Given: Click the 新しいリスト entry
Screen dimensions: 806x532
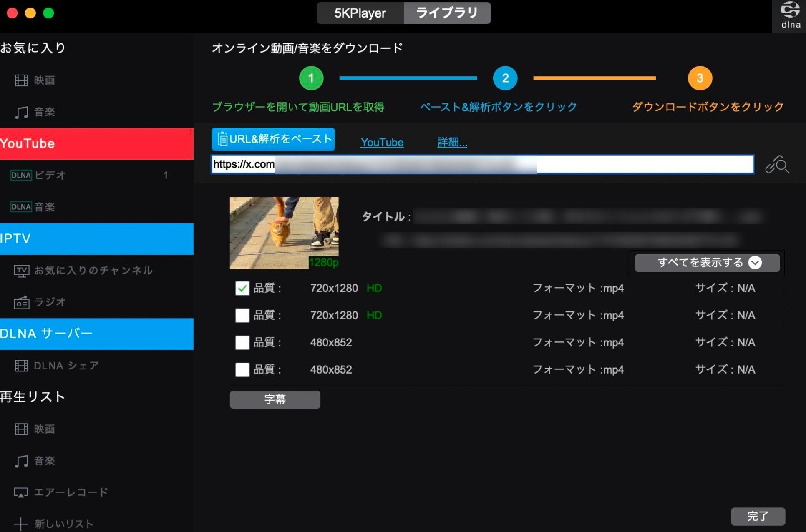Looking at the screenshot, I should coord(64,524).
